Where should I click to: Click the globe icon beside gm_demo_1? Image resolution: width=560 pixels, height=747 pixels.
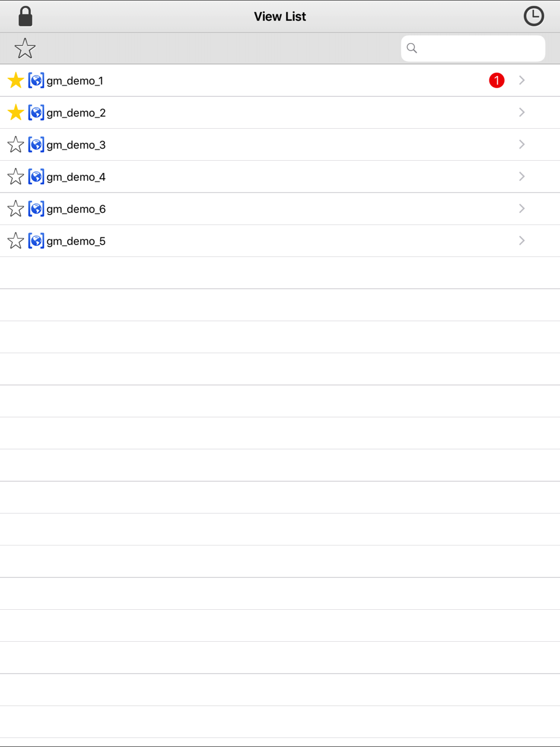point(36,81)
